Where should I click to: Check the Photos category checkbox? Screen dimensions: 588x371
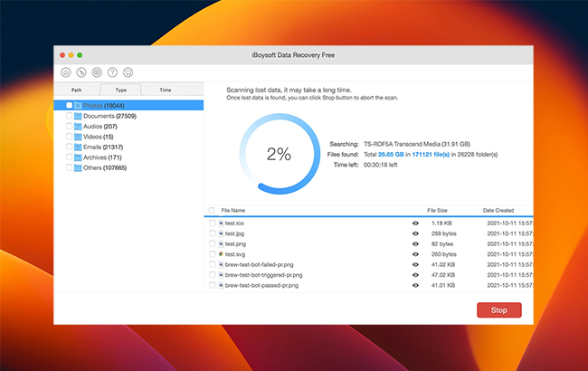(69, 105)
